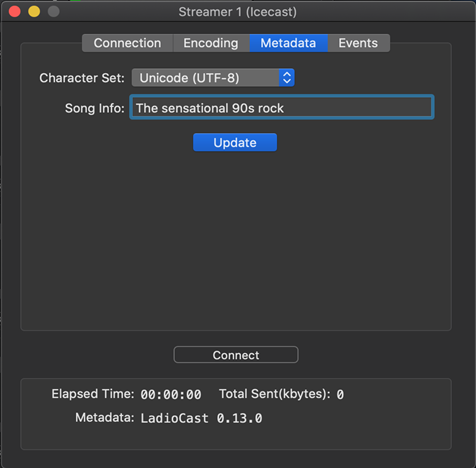Select the Metadata tab
The width and height of the screenshot is (476, 468).
[288, 43]
